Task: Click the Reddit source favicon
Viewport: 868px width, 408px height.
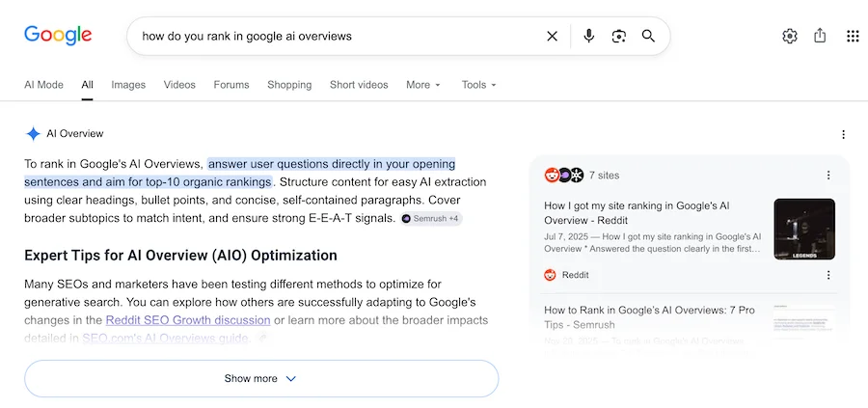Action: coord(550,275)
